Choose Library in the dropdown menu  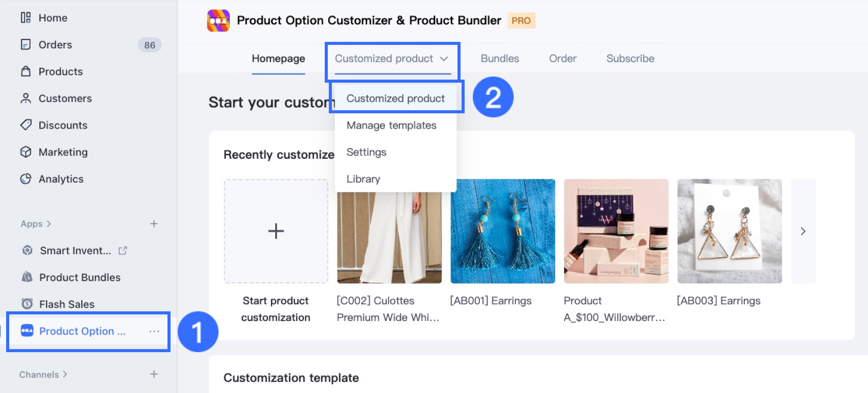tap(363, 179)
